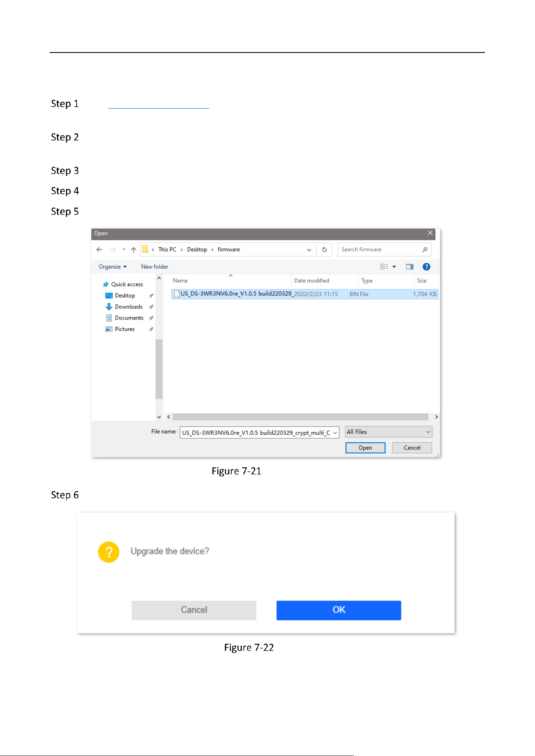The width and height of the screenshot is (535, 756).
Task: Click the 2022/2/23 11:15 date cell
Action: (316, 294)
